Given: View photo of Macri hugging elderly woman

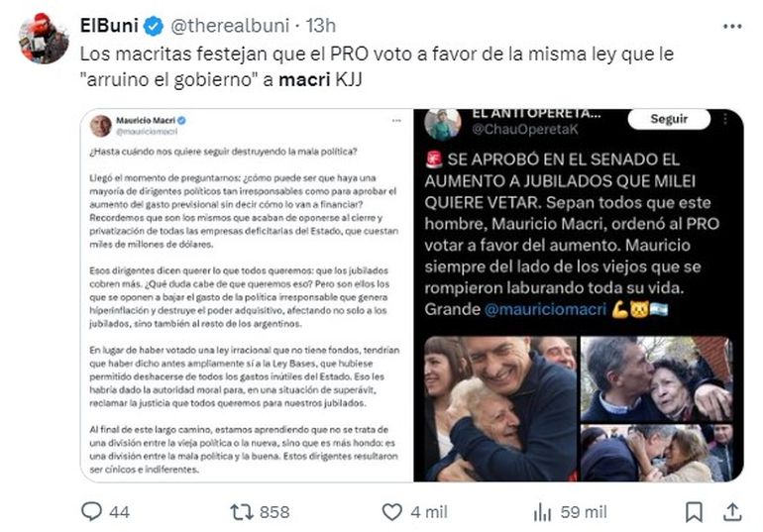Looking at the screenshot, I should pos(500,408).
